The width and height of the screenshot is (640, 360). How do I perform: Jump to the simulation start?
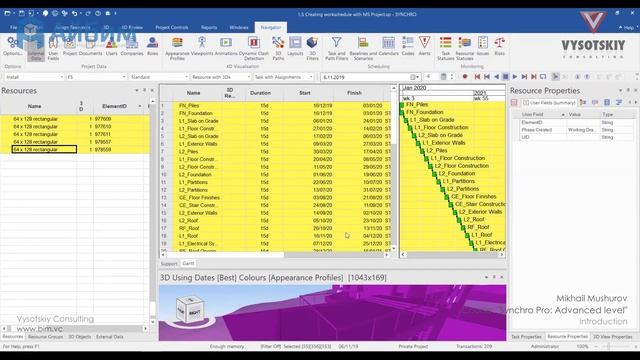[x=477, y=77]
